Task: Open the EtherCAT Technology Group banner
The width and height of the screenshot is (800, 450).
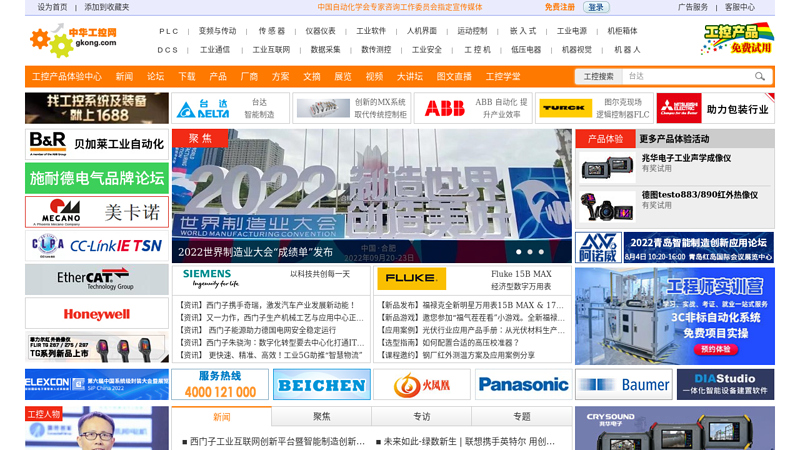Action: click(97, 280)
